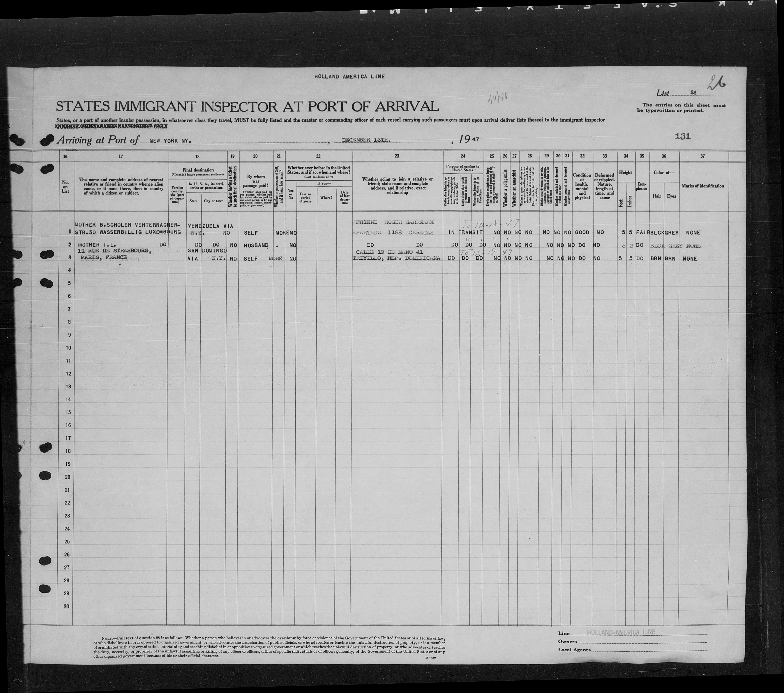Click the title 'STATES IMMIGRANT INSPECTOR AT PORT OF ARRIVAL'
This screenshot has height=693, width=784.
tap(247, 106)
